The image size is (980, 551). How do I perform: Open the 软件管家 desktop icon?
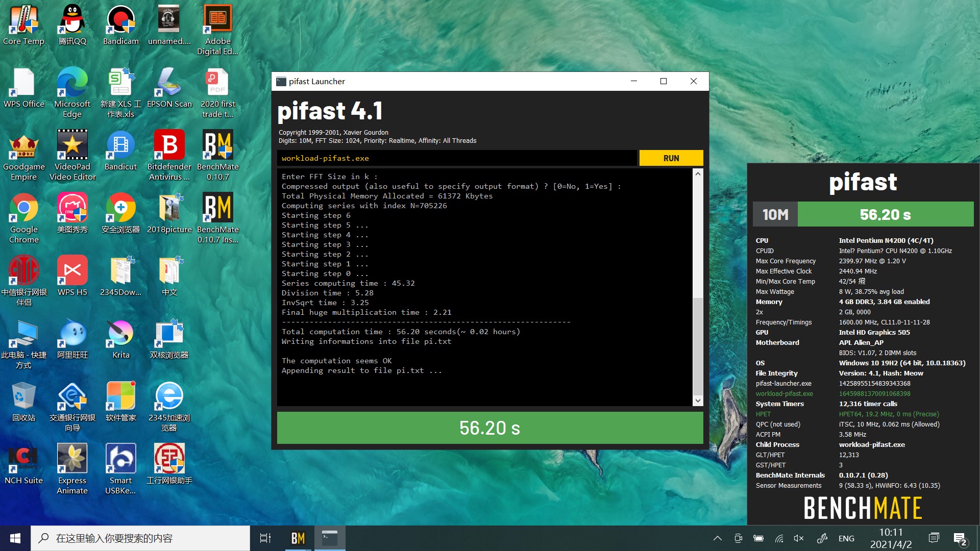click(x=121, y=401)
